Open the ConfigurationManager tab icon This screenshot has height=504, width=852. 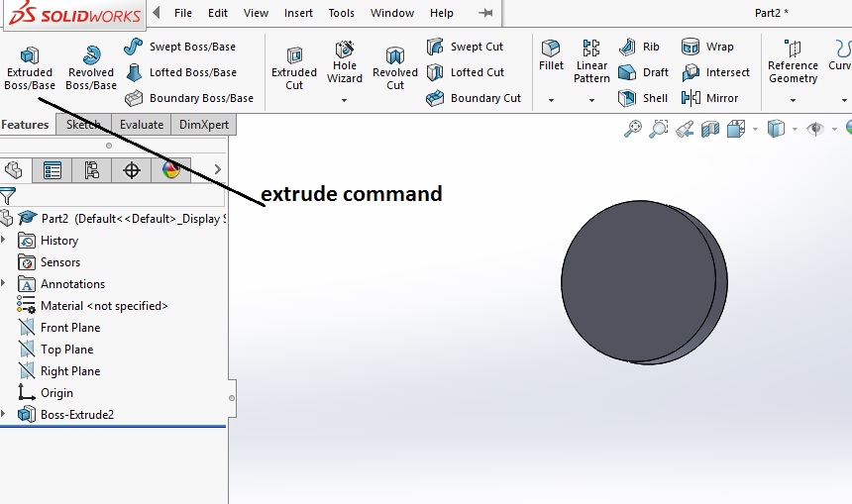91,170
